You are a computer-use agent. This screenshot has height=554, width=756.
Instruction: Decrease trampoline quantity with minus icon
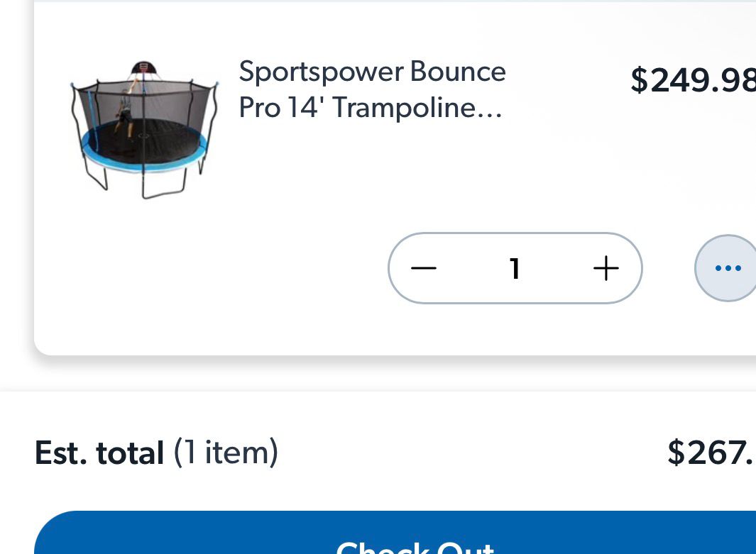[x=424, y=269]
